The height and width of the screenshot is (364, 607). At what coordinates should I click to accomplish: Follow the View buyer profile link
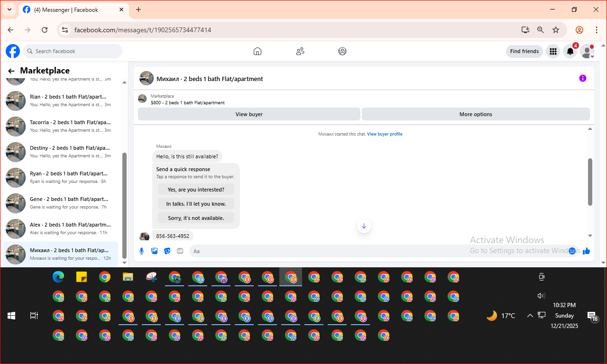point(385,134)
